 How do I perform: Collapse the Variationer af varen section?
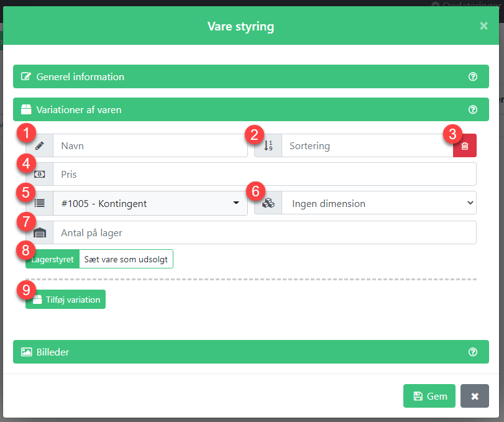[250, 109]
